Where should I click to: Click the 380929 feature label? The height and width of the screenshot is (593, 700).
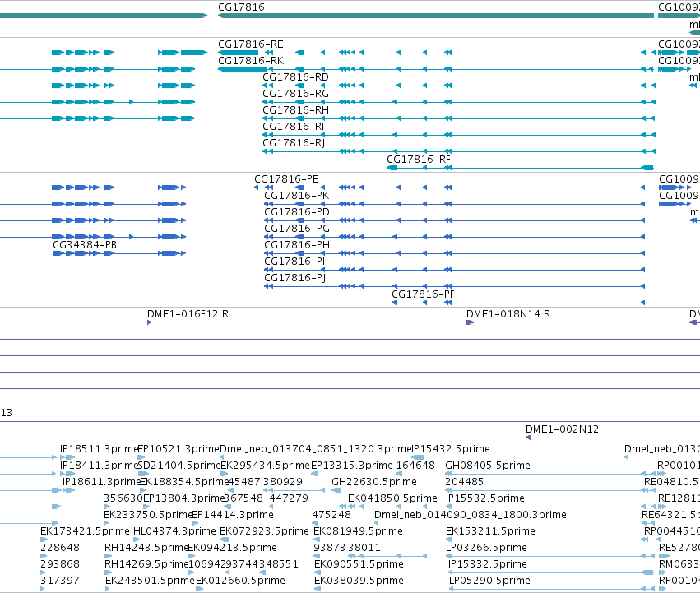pyautogui.click(x=283, y=482)
